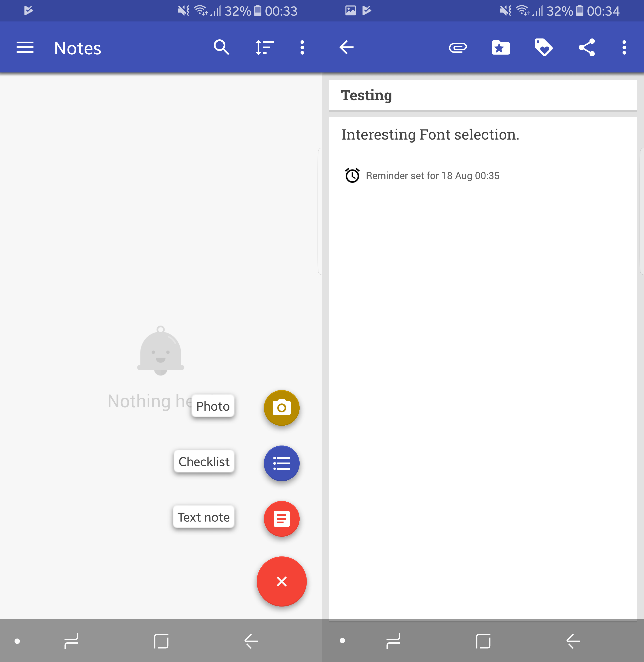Add a tag with tag icon
Viewport: 644px width, 662px height.
coord(543,48)
